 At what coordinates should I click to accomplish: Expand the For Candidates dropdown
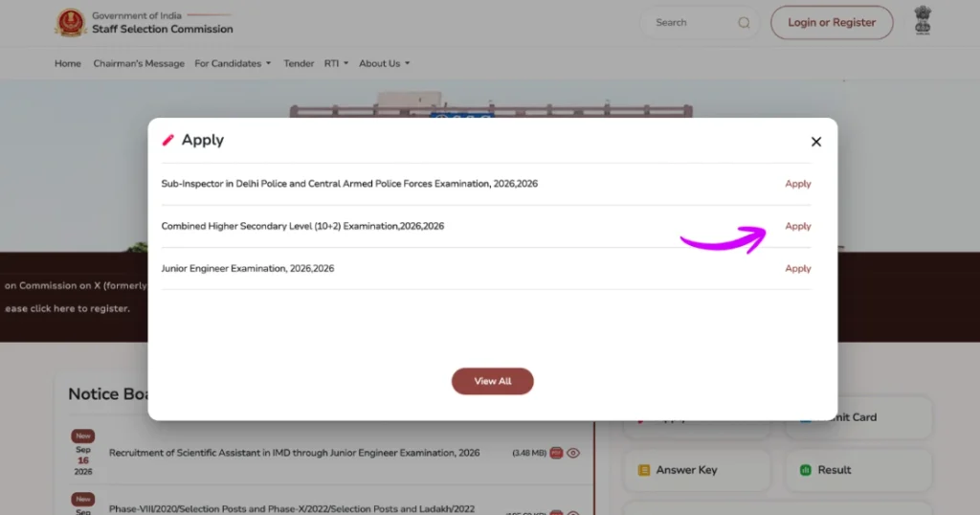233,63
